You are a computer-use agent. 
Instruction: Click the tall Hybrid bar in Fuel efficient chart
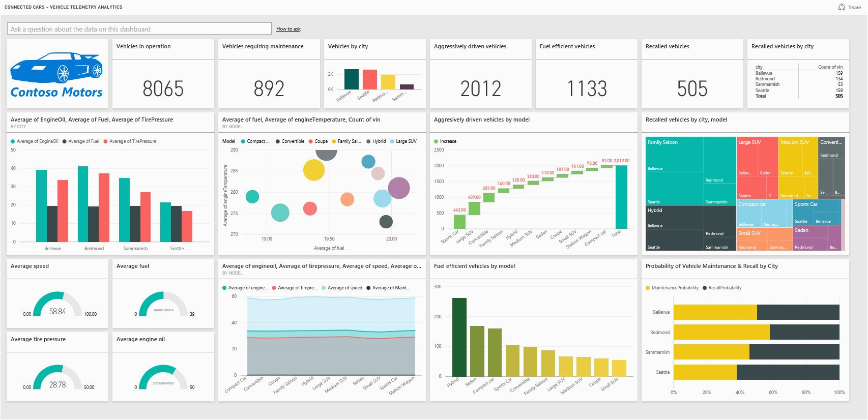coord(459,337)
